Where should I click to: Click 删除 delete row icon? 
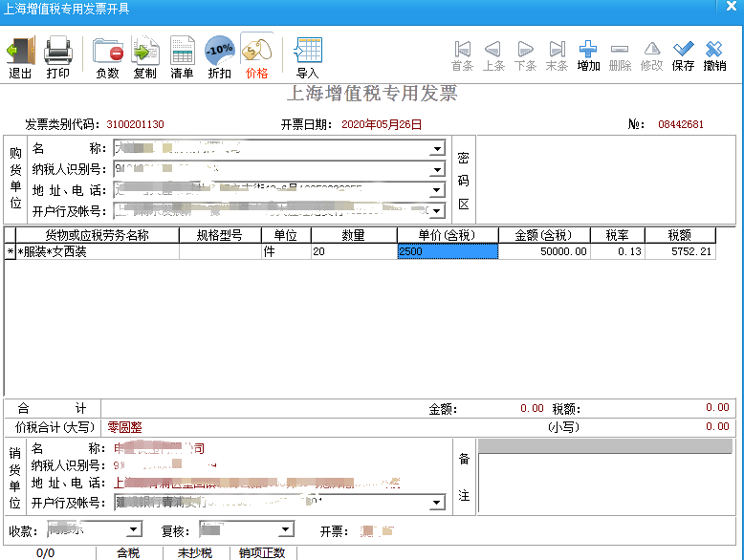tap(620, 56)
